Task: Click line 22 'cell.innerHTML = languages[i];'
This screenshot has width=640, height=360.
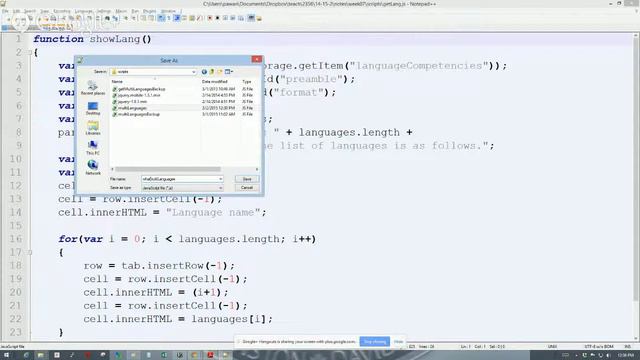Action: coord(178,319)
